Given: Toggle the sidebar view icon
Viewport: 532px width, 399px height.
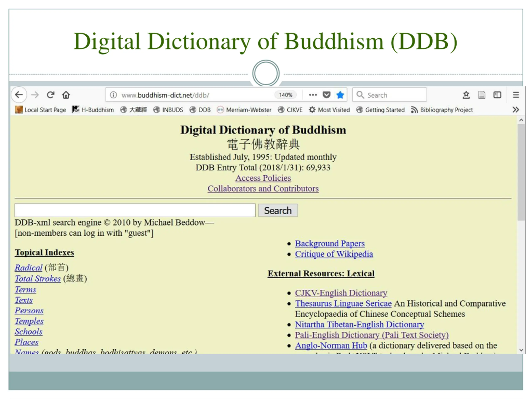Looking at the screenshot, I should tap(497, 95).
